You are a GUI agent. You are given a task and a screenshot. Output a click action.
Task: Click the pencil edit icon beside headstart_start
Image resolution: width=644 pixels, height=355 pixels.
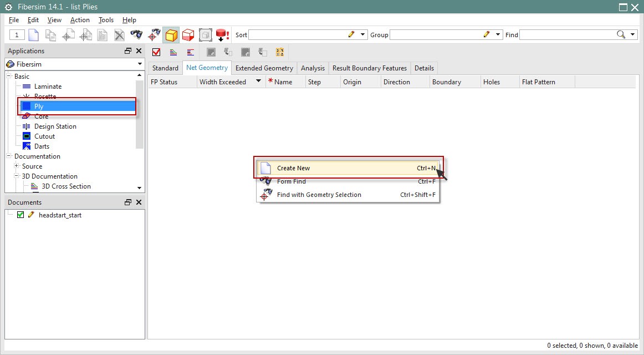pos(31,215)
